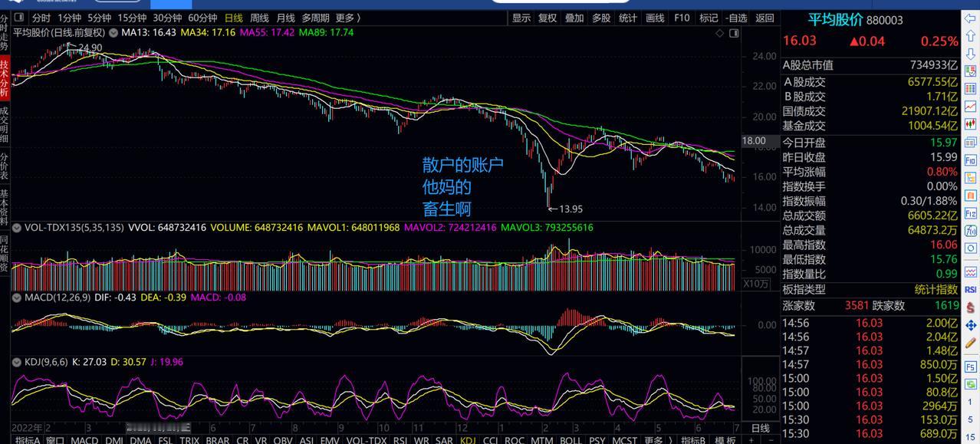Screen dimensions: 980x444
Task: Open the 分价表 vertical tab on left
Action: pos(5,166)
